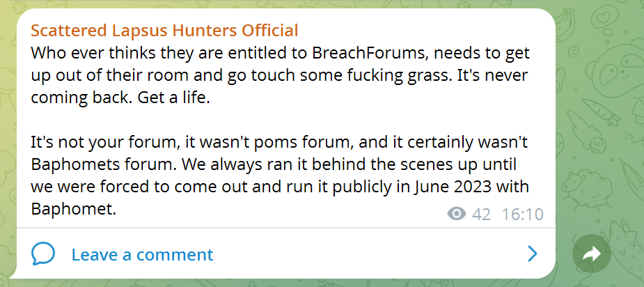Open the Scattered Lapsus Hunters Official channel name
Viewport: 644px width, 287px height.
point(164,31)
